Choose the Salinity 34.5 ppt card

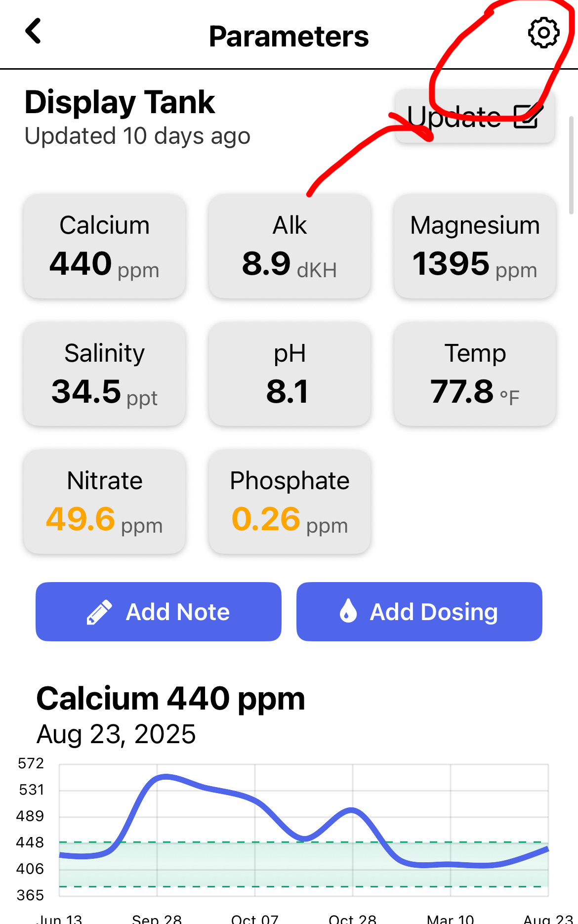click(x=104, y=374)
